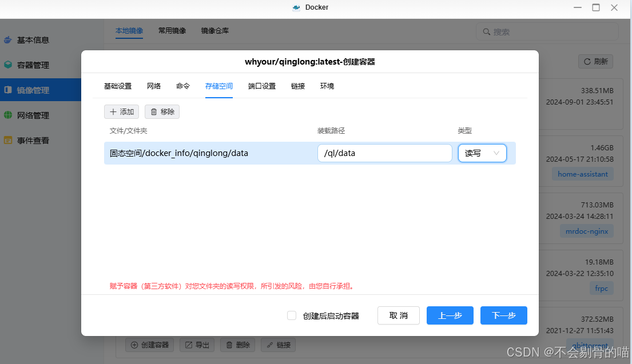Image resolution: width=632 pixels, height=364 pixels.
Task: Click the 2024-03-22 12:35:10 timestamp
Action: (x=579, y=274)
